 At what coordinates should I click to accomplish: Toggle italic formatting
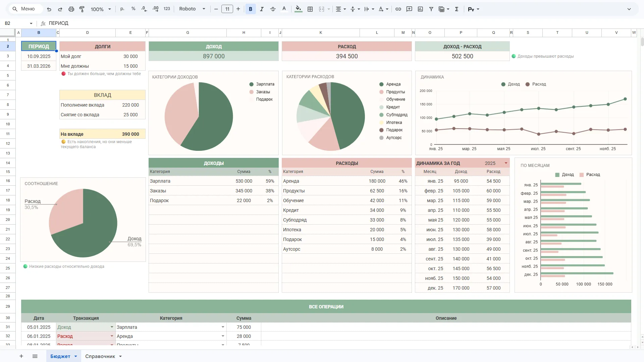point(262,9)
